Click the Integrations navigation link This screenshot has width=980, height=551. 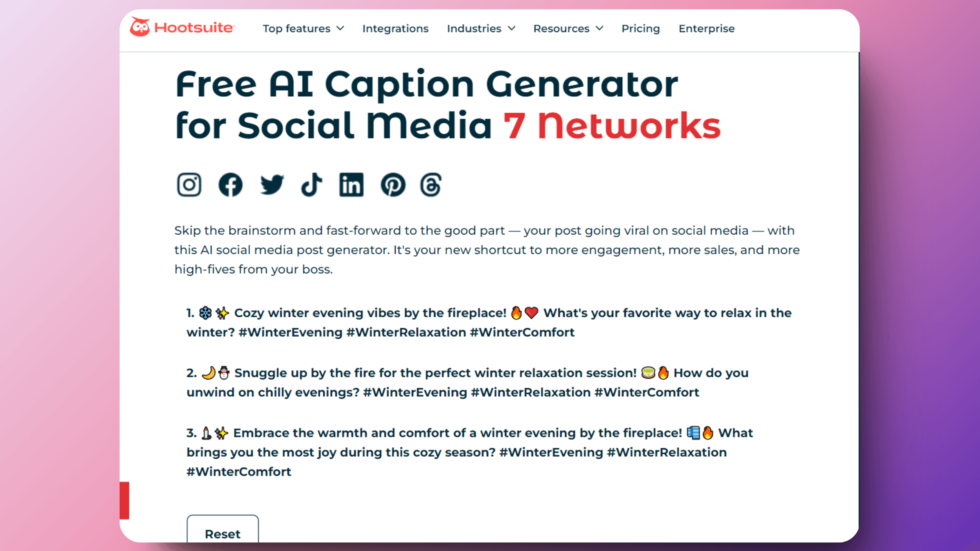395,28
